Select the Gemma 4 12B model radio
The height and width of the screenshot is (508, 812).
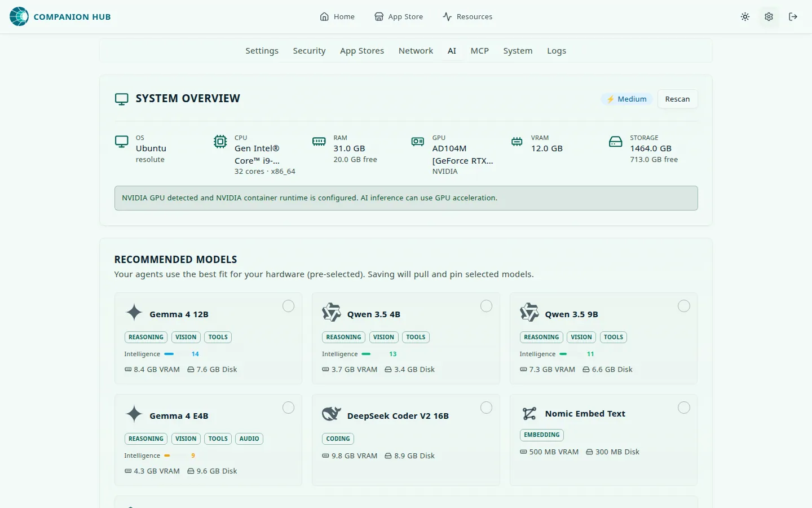point(288,306)
